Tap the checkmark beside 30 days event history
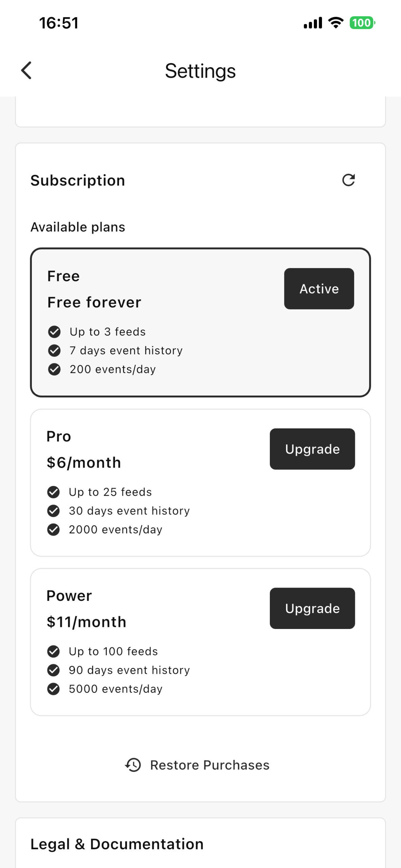This screenshot has width=401, height=868. (x=53, y=511)
